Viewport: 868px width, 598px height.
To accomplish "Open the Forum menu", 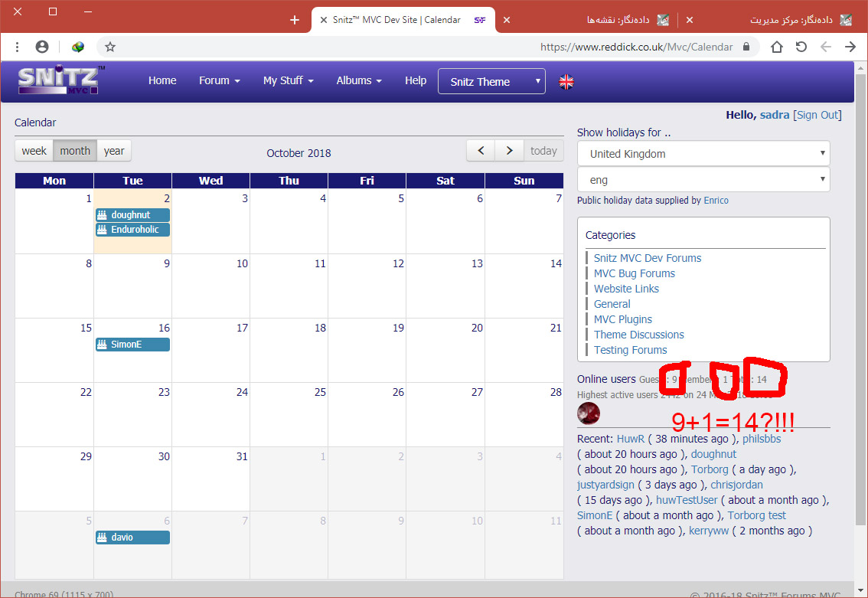I will click(x=219, y=80).
